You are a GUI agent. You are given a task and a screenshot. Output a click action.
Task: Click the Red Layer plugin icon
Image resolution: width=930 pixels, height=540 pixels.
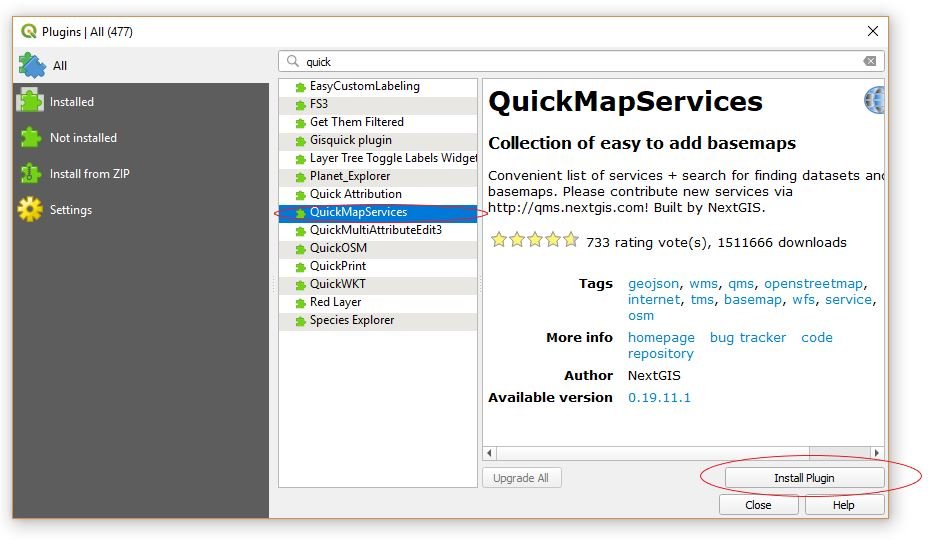pos(300,303)
